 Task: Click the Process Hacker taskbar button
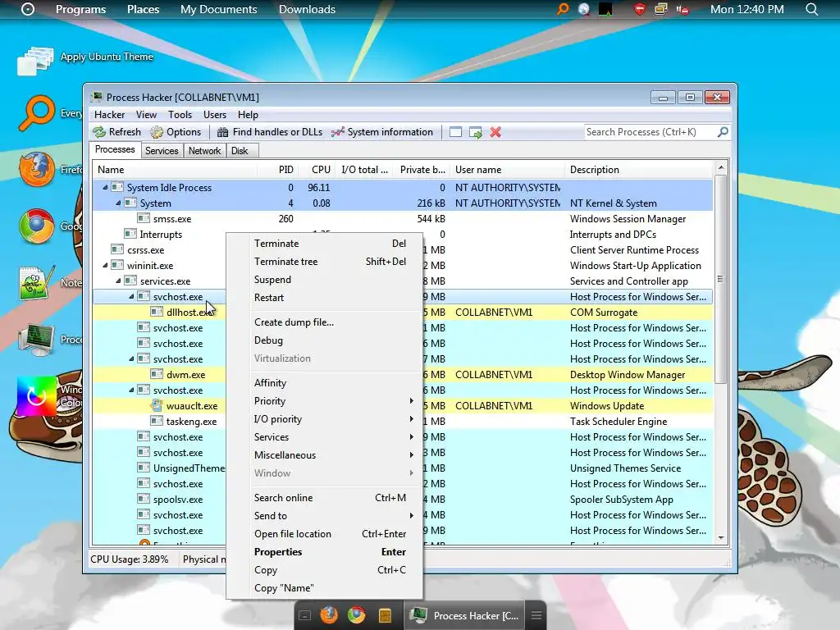464,615
